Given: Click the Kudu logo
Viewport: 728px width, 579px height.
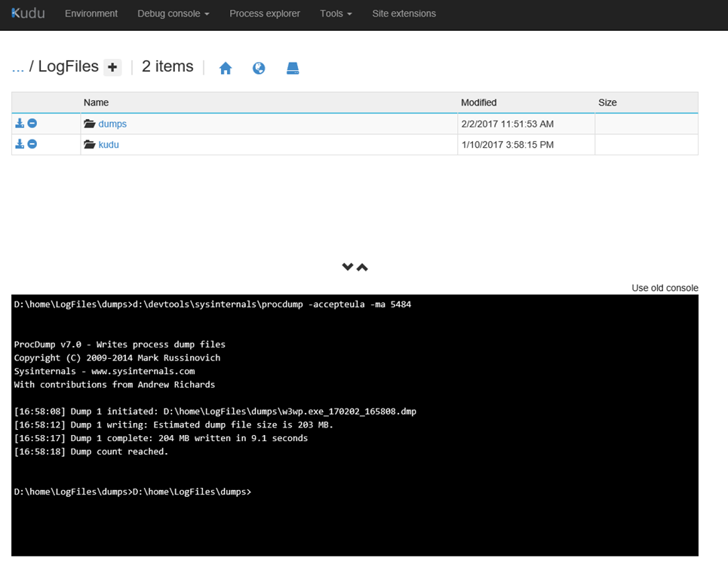Looking at the screenshot, I should [x=27, y=13].
